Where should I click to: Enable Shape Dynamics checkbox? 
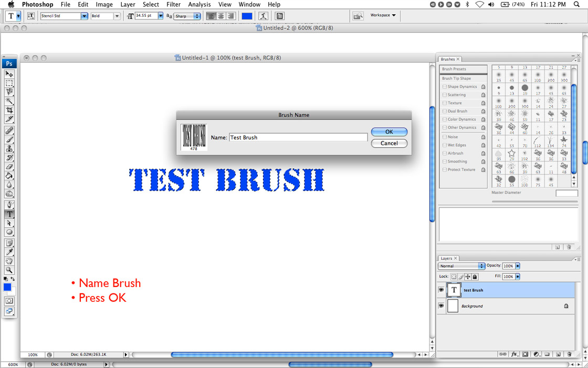pos(445,87)
